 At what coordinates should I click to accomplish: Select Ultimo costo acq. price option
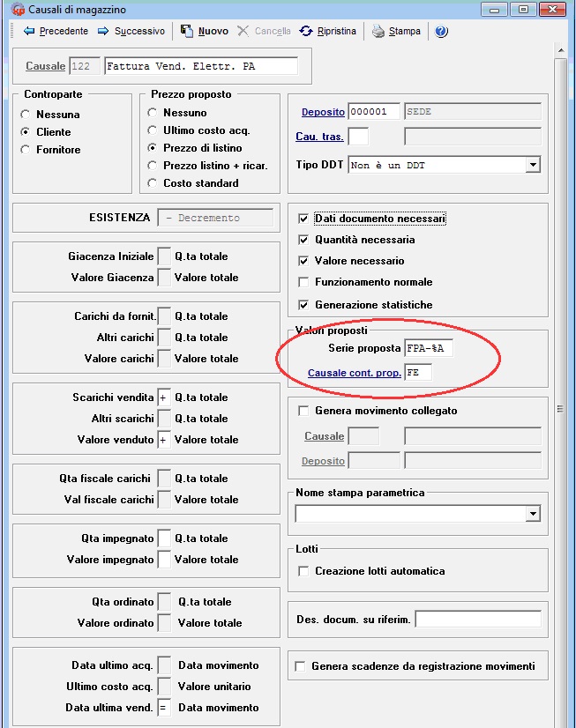tap(153, 130)
